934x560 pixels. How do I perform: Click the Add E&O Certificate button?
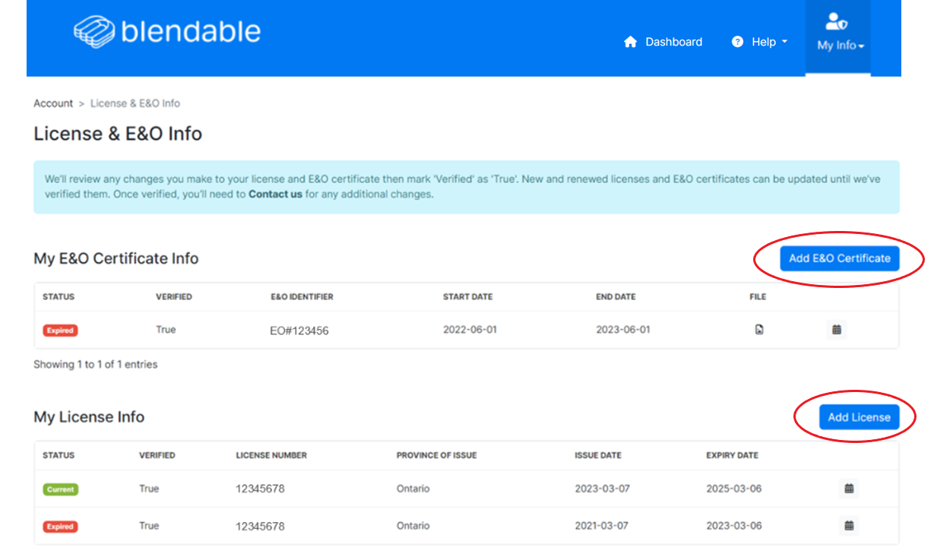pos(838,258)
